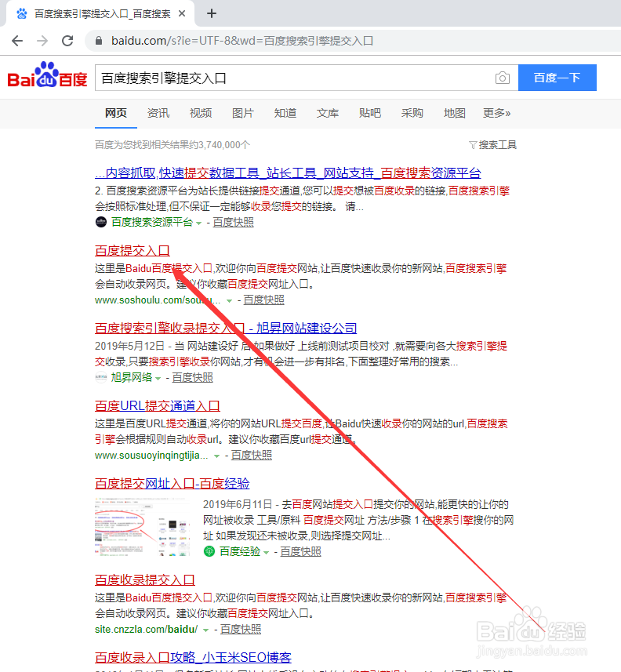The width and height of the screenshot is (621, 672).
Task: Click the browser back arrow
Action: pos(17,41)
